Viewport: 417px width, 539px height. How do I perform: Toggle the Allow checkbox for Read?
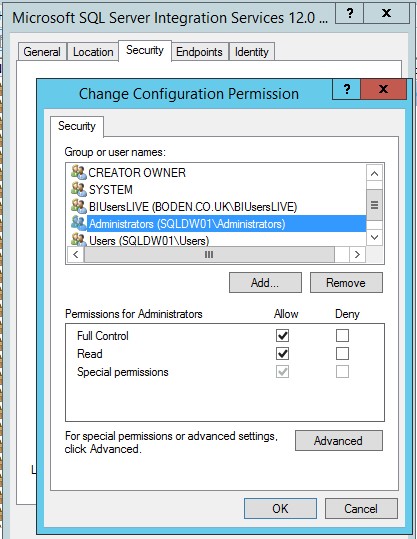(x=282, y=353)
